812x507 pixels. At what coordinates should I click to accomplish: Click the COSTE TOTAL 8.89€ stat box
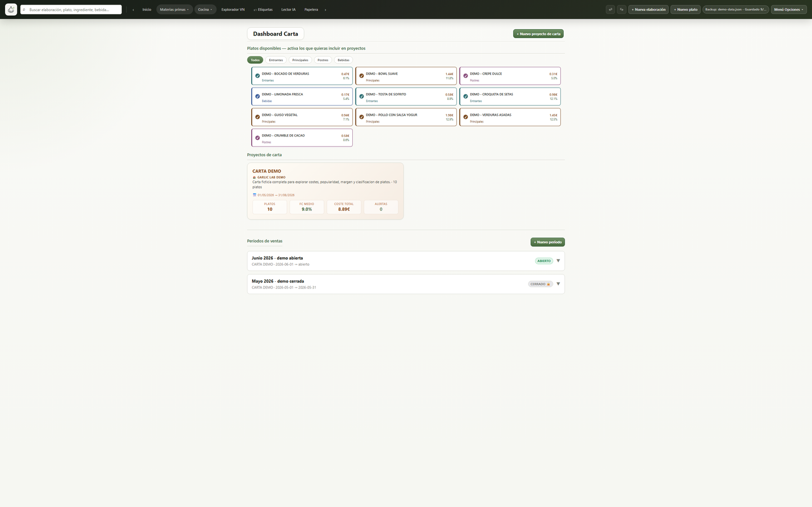click(344, 207)
